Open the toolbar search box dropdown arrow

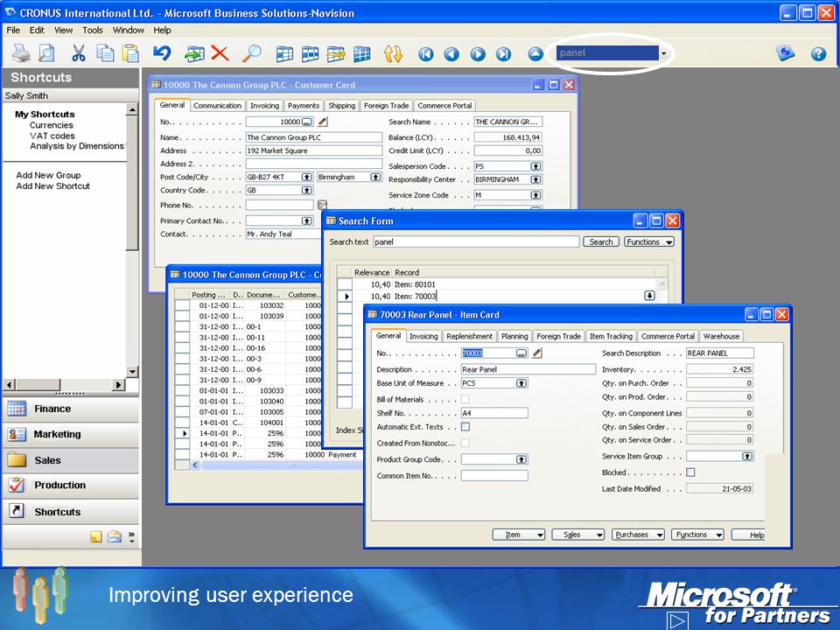point(664,53)
